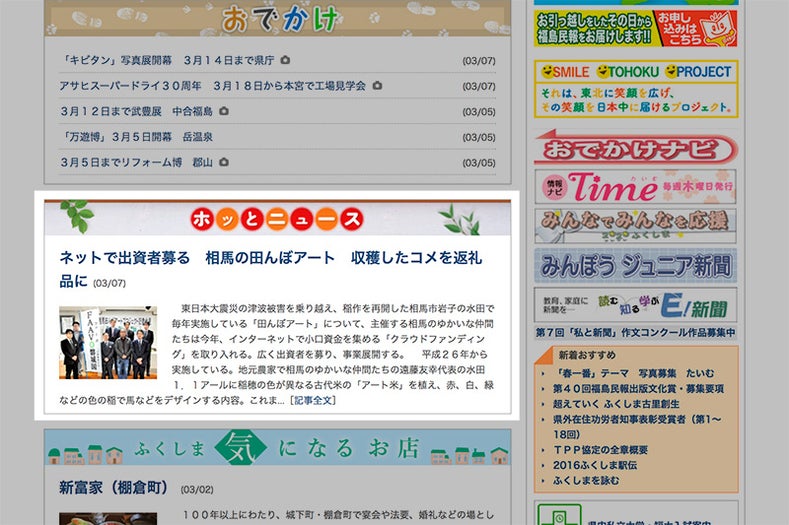The image size is (789, 525).
Task: Click the group photo thumbnail in ホッとニュース
Action: click(x=108, y=342)
